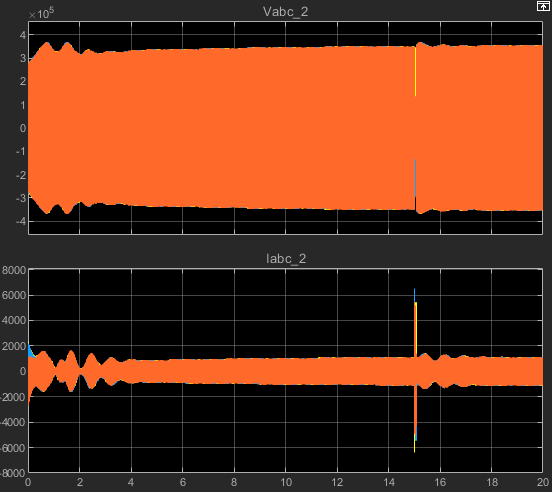Select the Iabc_2 plot title
This screenshot has height=492, width=552.
286,259
